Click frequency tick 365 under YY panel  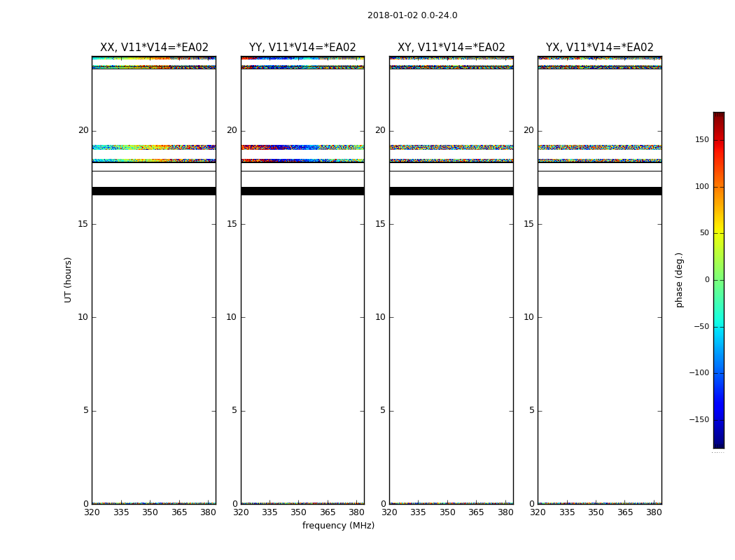[x=328, y=512]
